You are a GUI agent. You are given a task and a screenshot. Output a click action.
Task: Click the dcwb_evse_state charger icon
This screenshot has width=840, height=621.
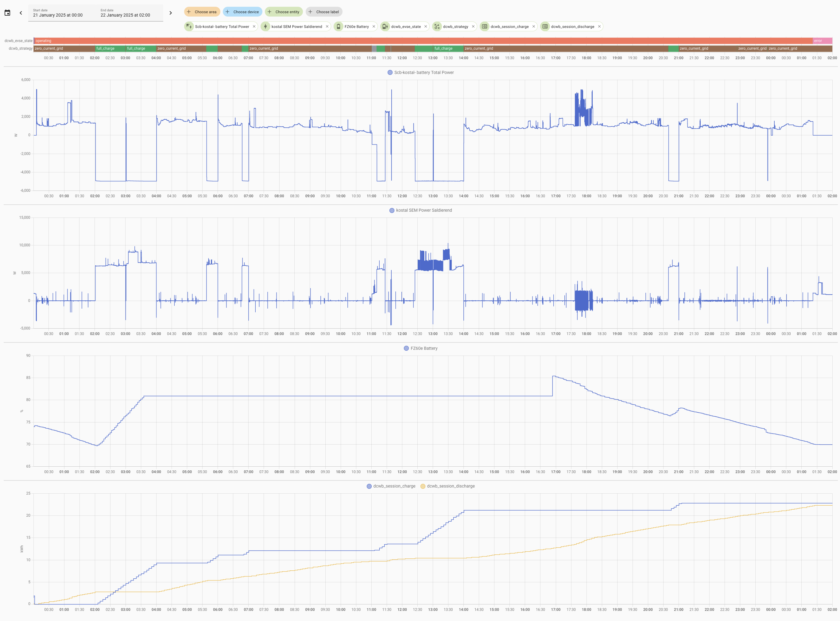tap(385, 27)
